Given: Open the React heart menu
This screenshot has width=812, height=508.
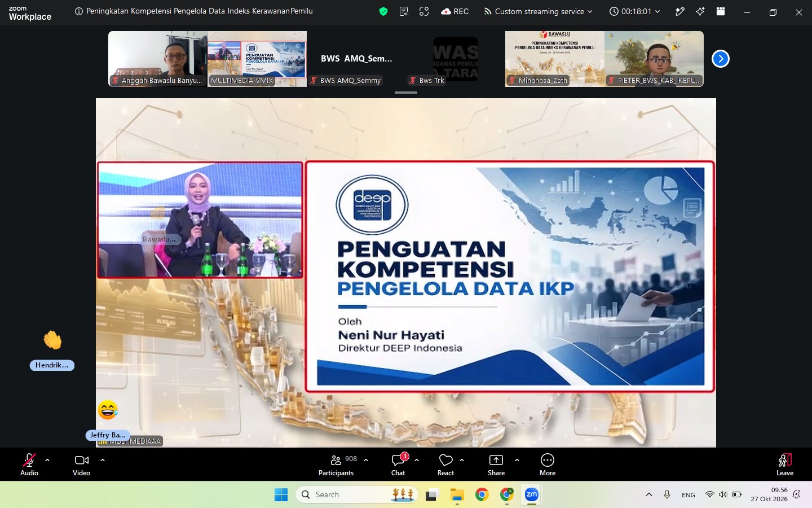Looking at the screenshot, I should point(445,465).
